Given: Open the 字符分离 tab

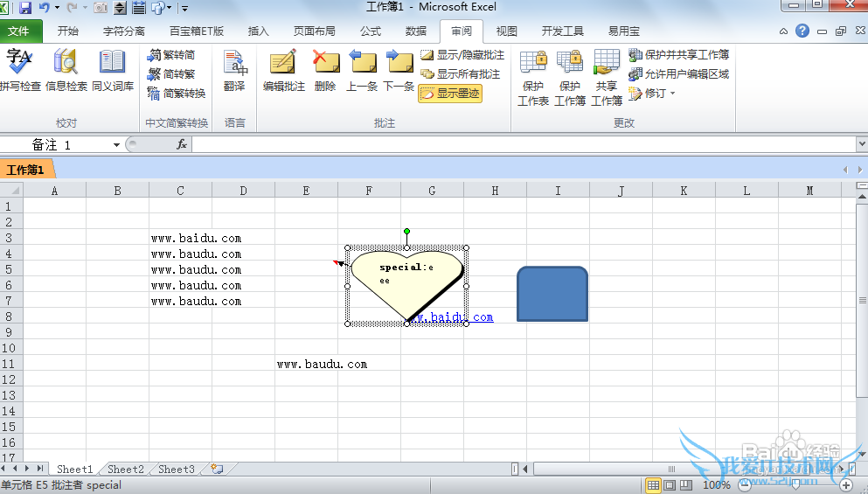Looking at the screenshot, I should point(124,31).
